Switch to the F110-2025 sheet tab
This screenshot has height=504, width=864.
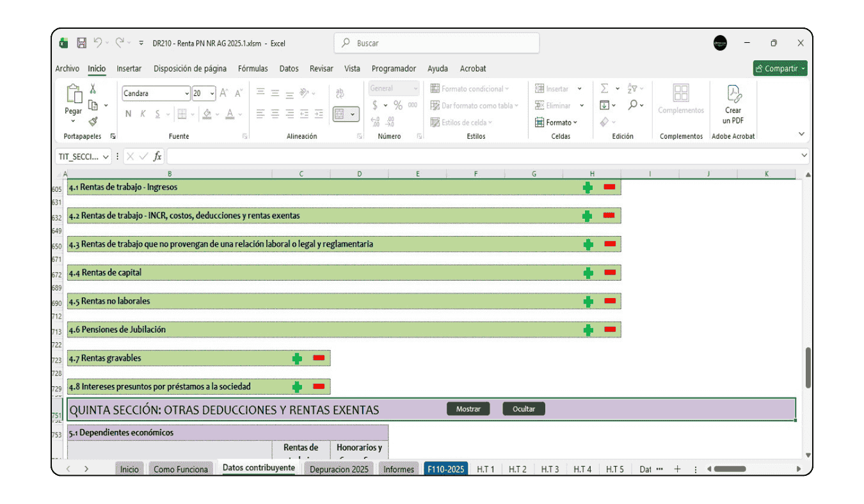445,469
